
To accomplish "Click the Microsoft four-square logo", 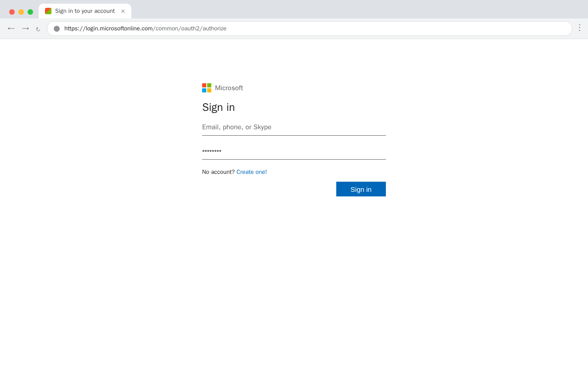I will 207,88.
